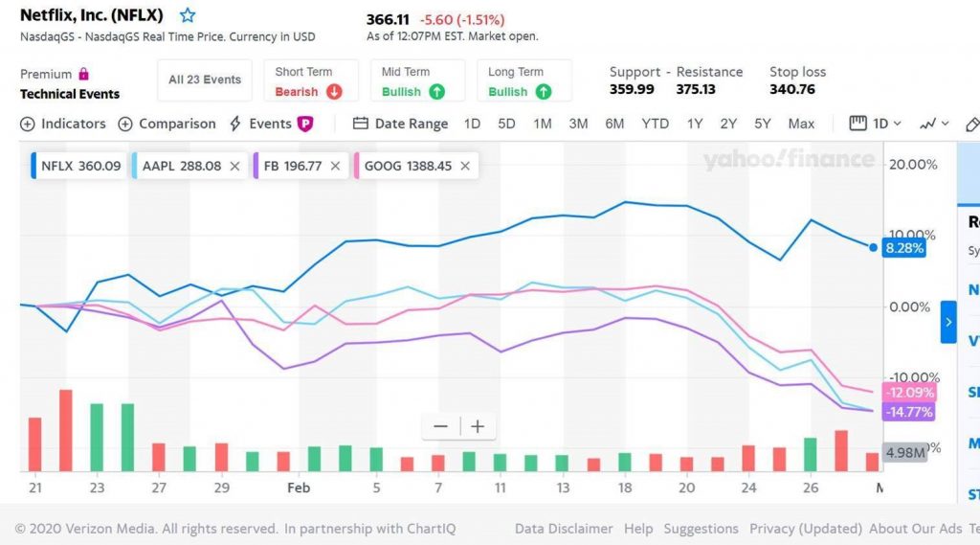The image size is (980, 545).
Task: Click the 4.98M volume label
Action: 905,452
